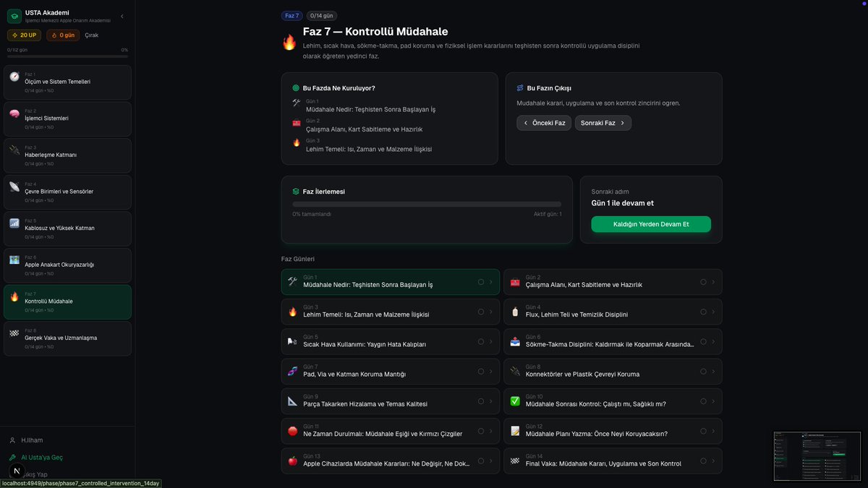Expand Gün 4 Flux, Lehim Teli chevron

coord(713,312)
